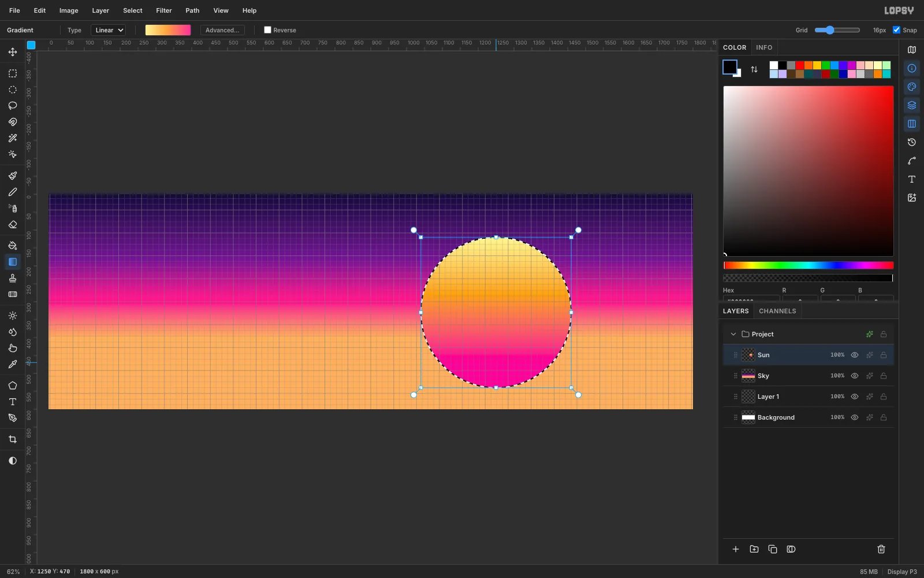Click the rainbow hue slider bar
This screenshot has height=578, width=924.
[808, 265]
